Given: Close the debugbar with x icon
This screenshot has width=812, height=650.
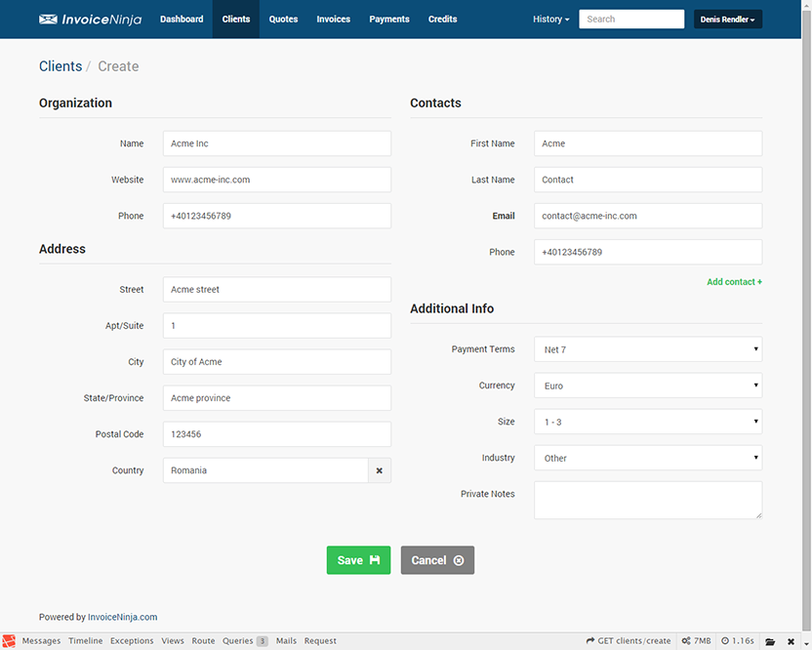Looking at the screenshot, I should 792,641.
